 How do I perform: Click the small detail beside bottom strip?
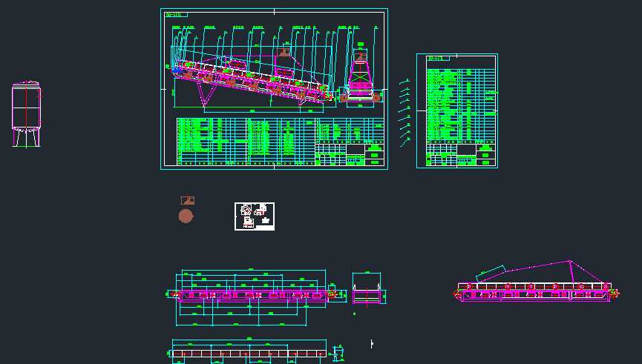click(x=338, y=354)
